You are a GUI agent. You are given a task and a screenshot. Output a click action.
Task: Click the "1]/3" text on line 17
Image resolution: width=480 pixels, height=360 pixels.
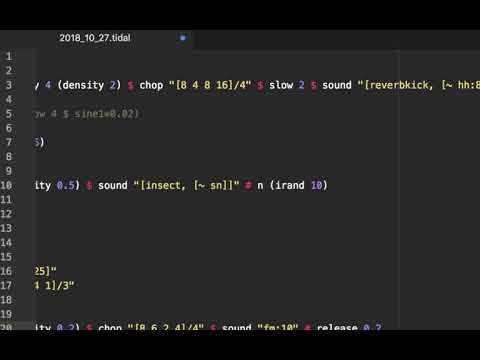point(57,286)
